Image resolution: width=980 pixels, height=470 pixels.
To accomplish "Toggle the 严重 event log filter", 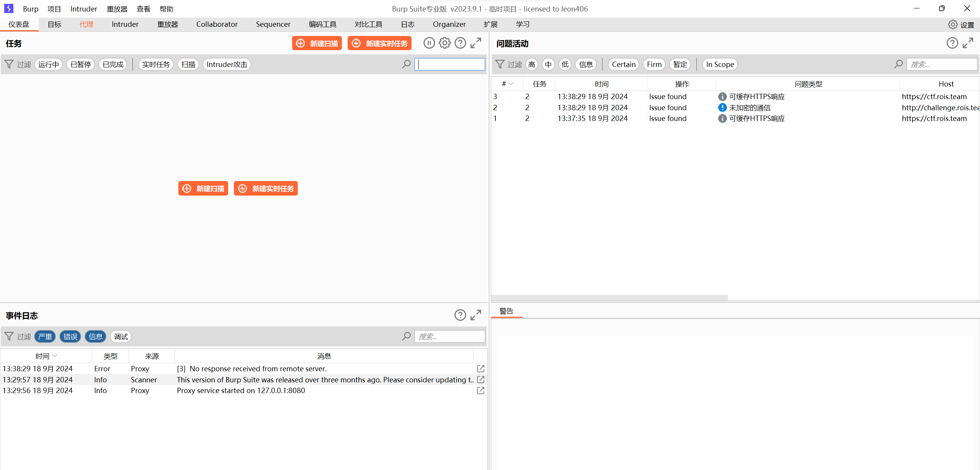I will tap(45, 337).
